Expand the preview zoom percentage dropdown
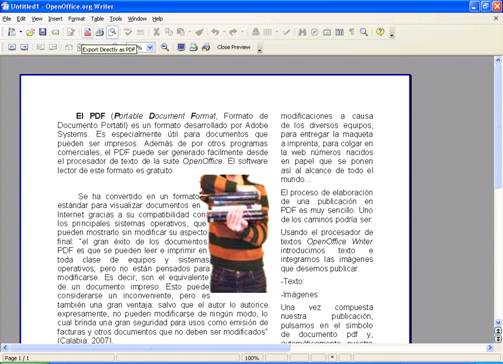503x364 pixels. coord(150,47)
